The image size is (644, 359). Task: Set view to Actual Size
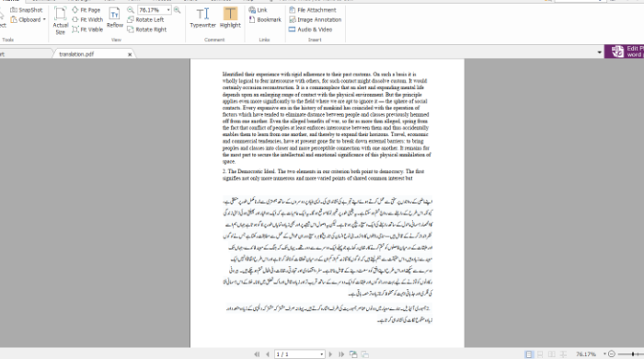pyautogui.click(x=61, y=20)
